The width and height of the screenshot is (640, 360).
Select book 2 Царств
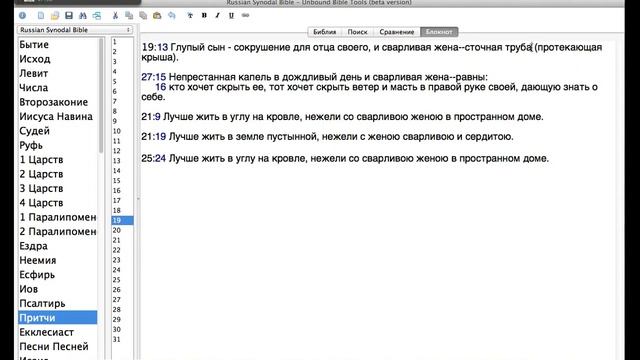click(58, 174)
